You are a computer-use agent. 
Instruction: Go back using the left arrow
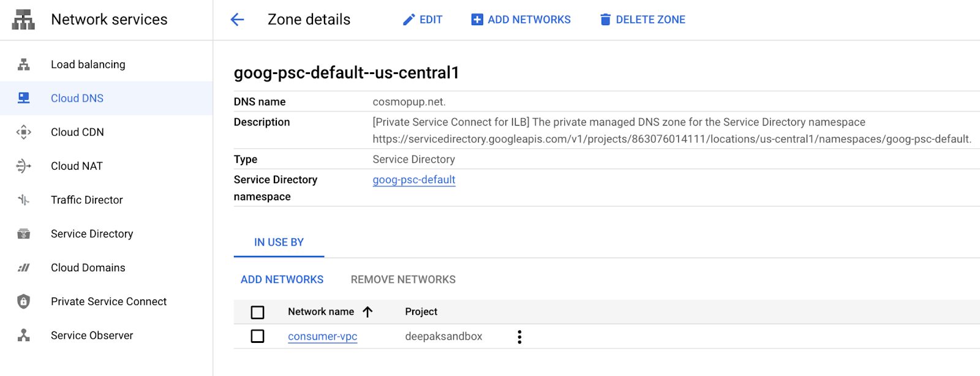click(238, 20)
